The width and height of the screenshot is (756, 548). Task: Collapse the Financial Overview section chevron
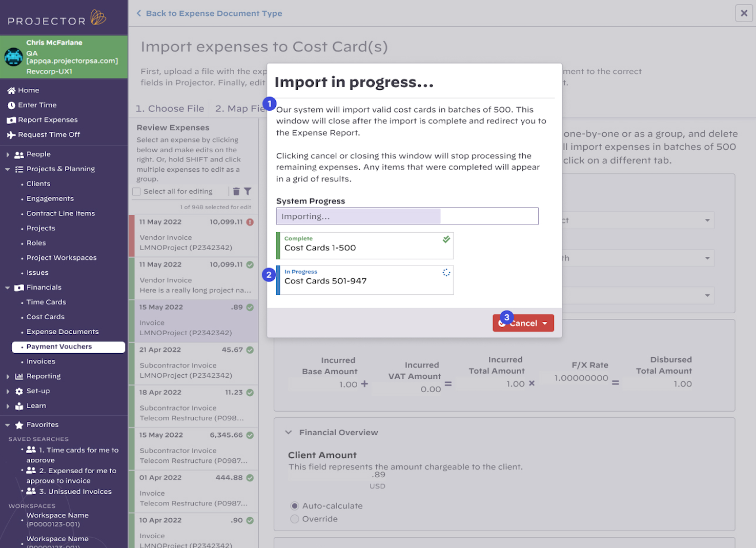pos(289,433)
